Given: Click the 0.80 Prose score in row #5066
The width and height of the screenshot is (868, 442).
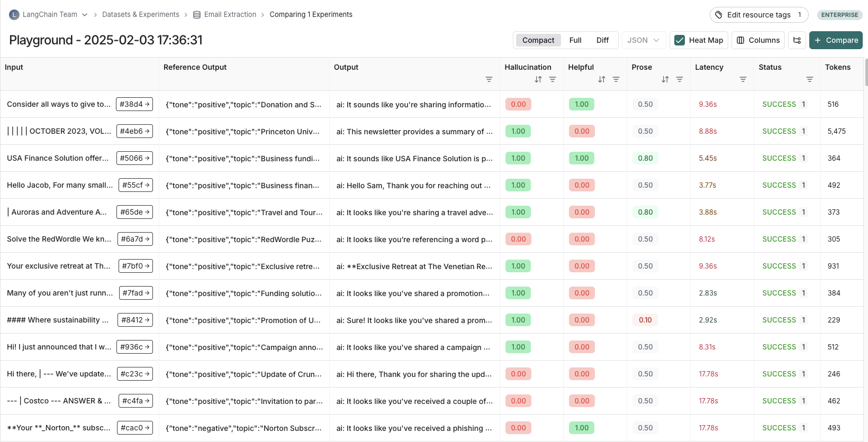Looking at the screenshot, I should (645, 158).
